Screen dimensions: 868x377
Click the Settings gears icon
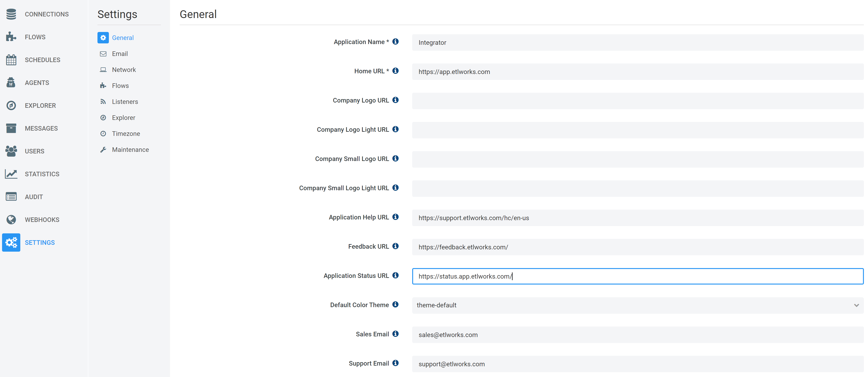tap(11, 243)
